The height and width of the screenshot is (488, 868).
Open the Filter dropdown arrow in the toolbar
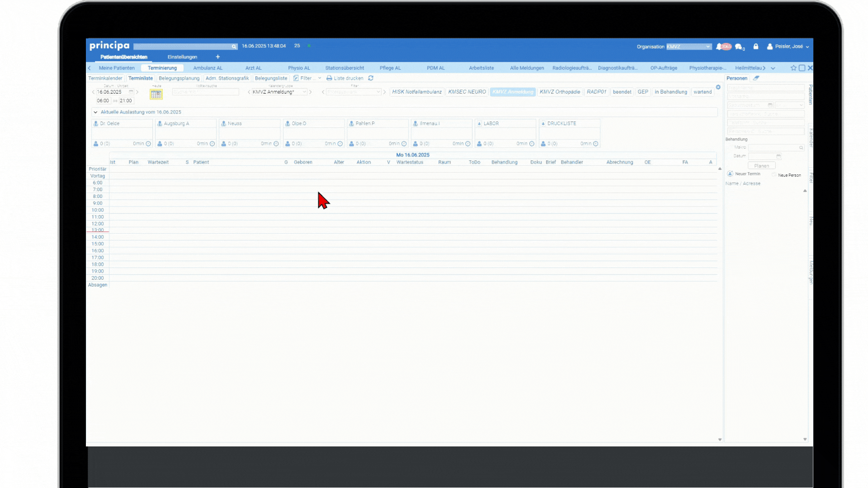click(320, 78)
